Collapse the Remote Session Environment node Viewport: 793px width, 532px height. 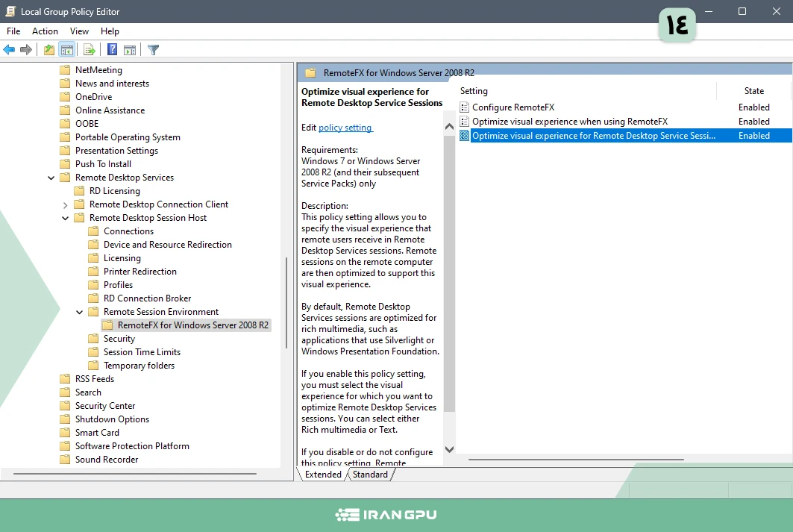tap(80, 312)
